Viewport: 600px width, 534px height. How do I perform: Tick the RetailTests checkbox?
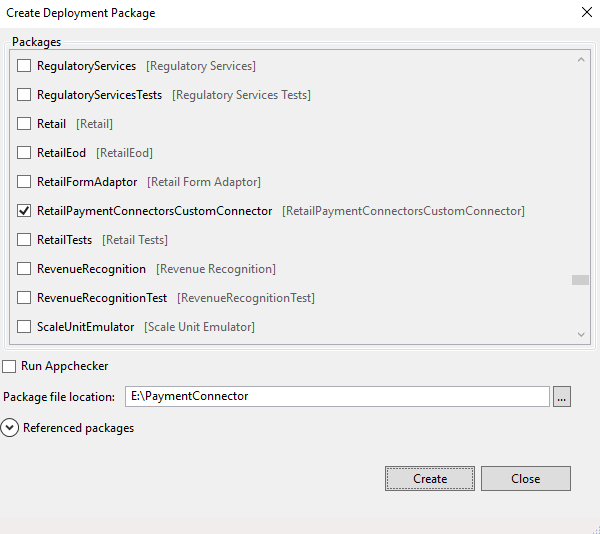[x=25, y=240]
